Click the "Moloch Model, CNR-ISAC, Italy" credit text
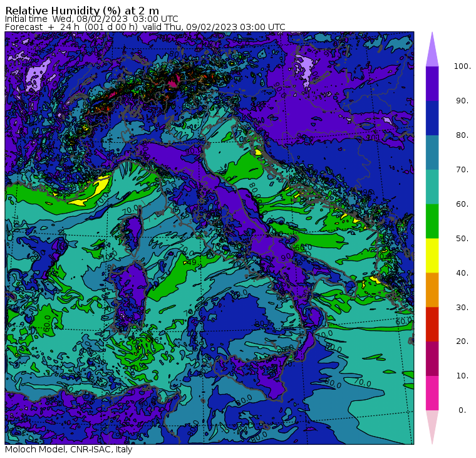Image resolution: width=476 pixels, height=458 pixels. point(69,449)
